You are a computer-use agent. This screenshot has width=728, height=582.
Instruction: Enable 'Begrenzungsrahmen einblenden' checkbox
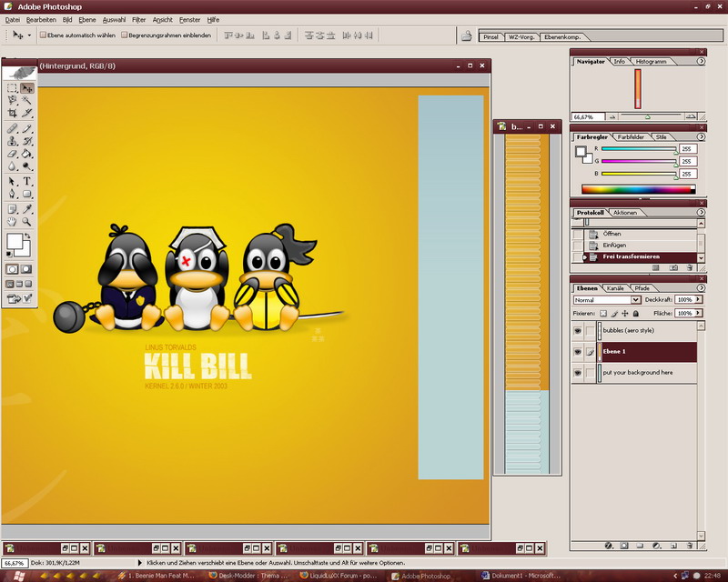coord(125,35)
